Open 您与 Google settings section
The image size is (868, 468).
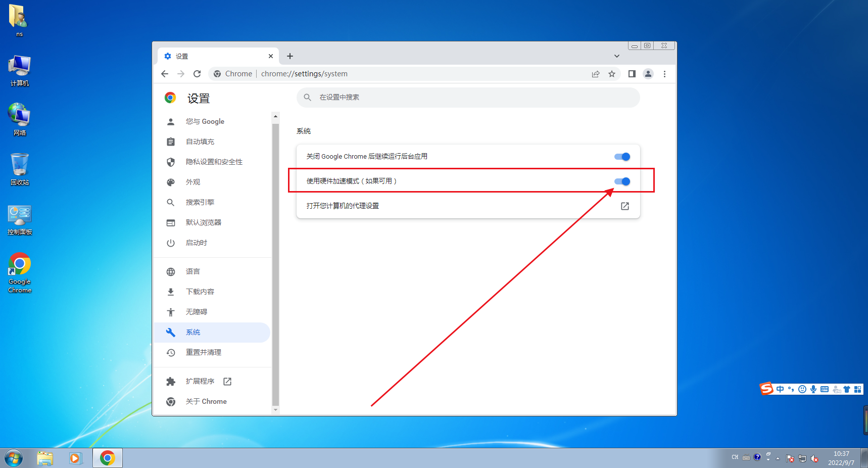tap(213, 122)
